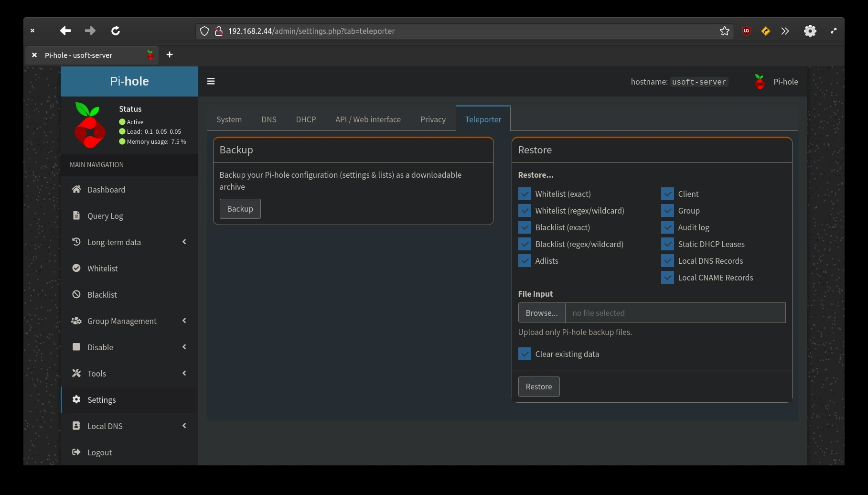Expand Local DNS submenu arrow
Screen dimensions: 868x495
click(x=184, y=426)
